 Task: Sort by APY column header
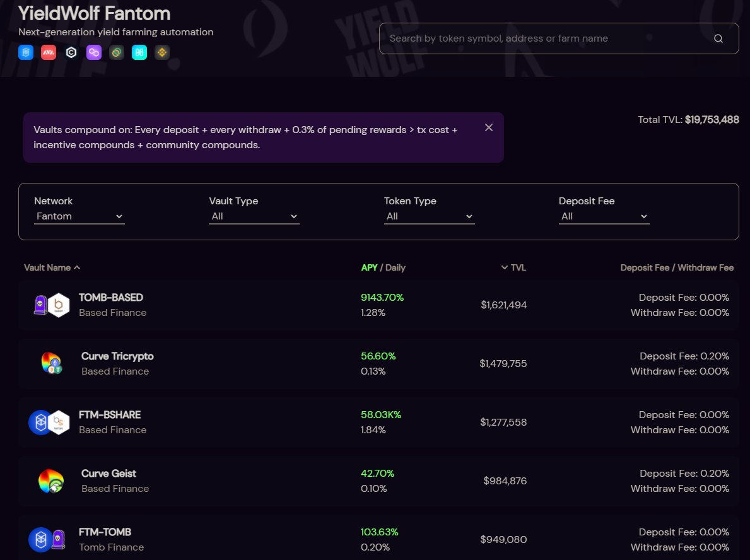[369, 268]
